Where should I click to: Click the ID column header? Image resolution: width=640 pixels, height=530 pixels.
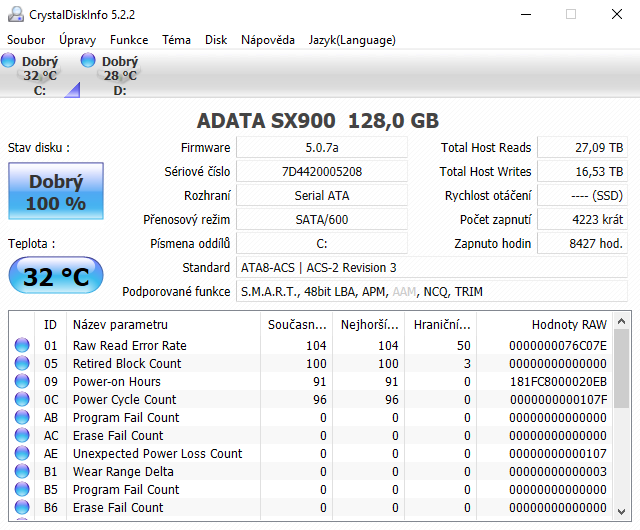pyautogui.click(x=51, y=325)
